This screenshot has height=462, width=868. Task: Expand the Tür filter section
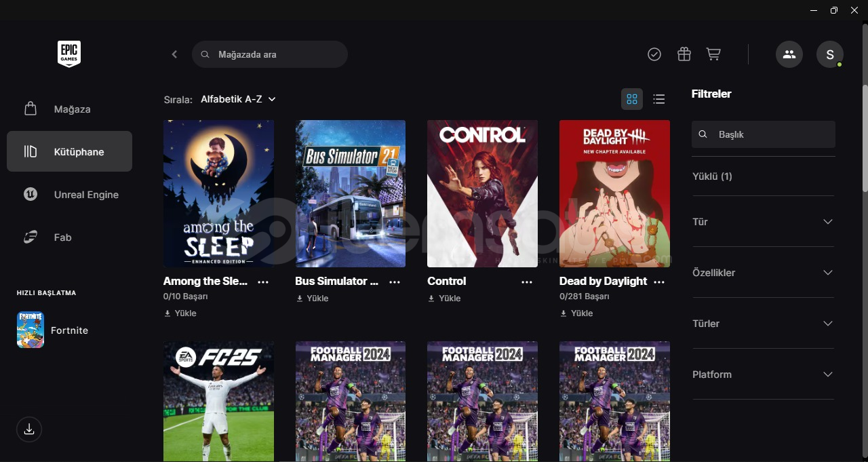tap(763, 222)
